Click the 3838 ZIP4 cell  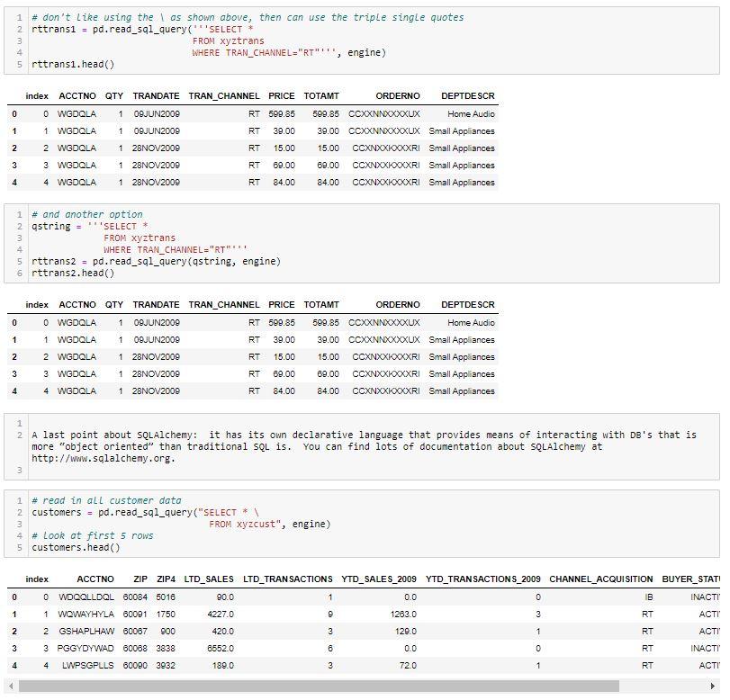click(166, 649)
